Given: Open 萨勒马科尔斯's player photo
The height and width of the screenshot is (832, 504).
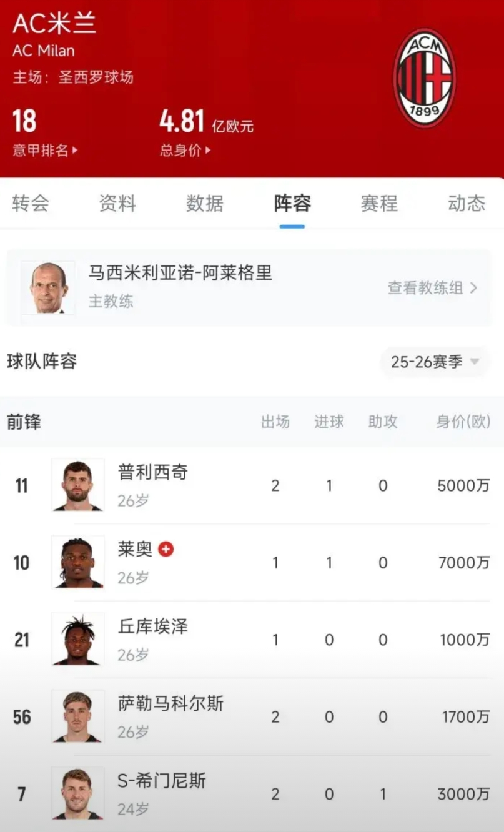Looking at the screenshot, I should [77, 716].
